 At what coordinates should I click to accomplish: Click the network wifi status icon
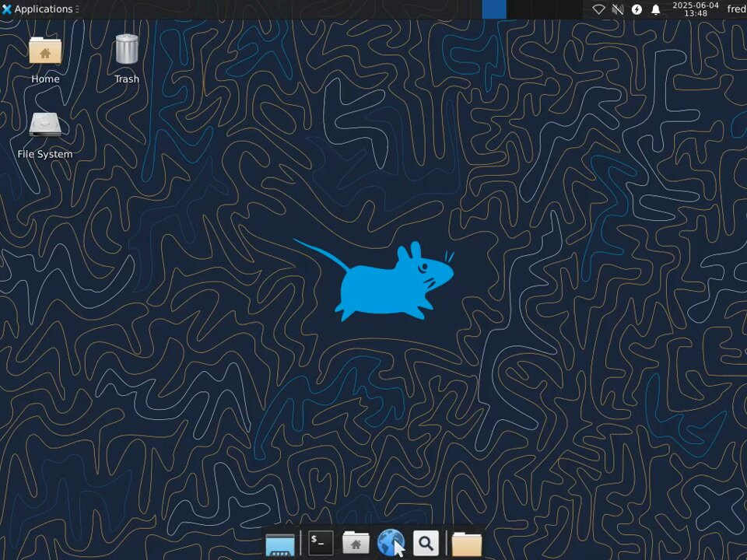click(x=598, y=9)
